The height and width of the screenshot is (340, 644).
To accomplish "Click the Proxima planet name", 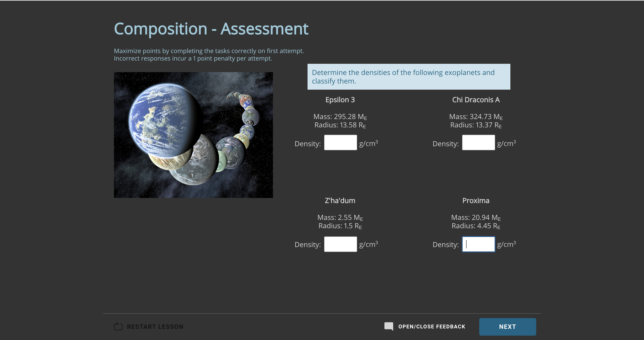I will tap(476, 200).
